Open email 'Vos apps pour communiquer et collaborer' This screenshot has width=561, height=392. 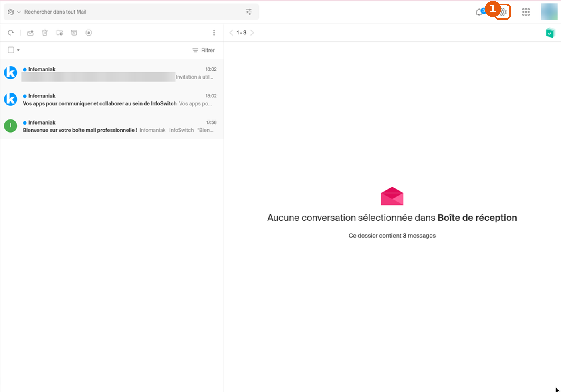(112, 99)
